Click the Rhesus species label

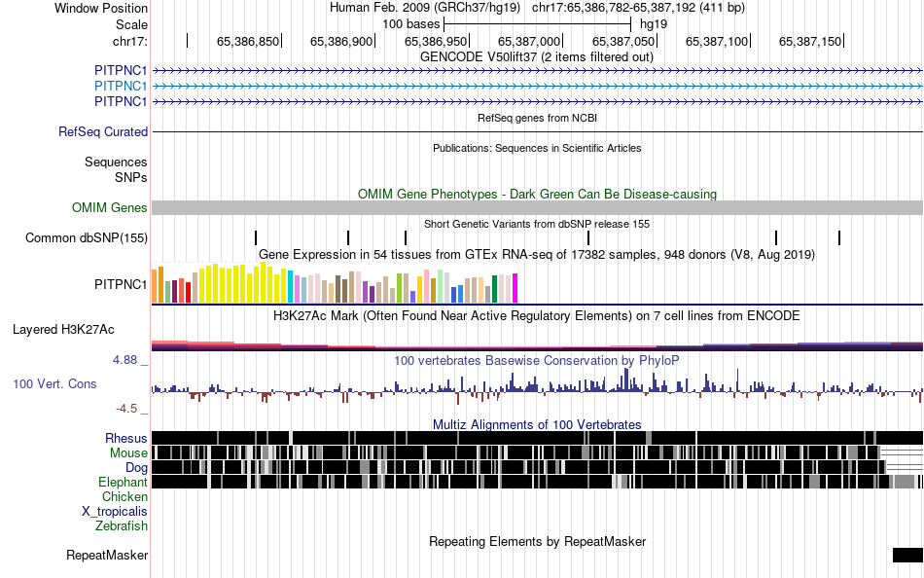[126, 438]
